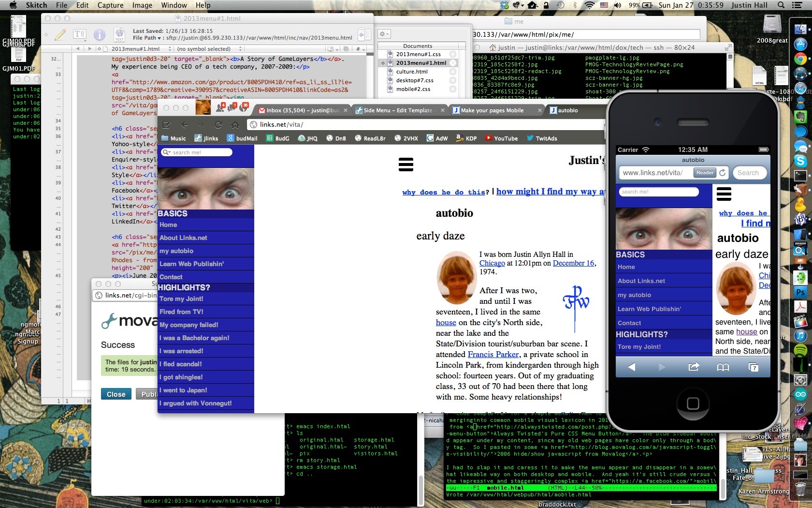Follow the December 16 link
The width and height of the screenshot is (812, 508).
pyautogui.click(x=573, y=263)
